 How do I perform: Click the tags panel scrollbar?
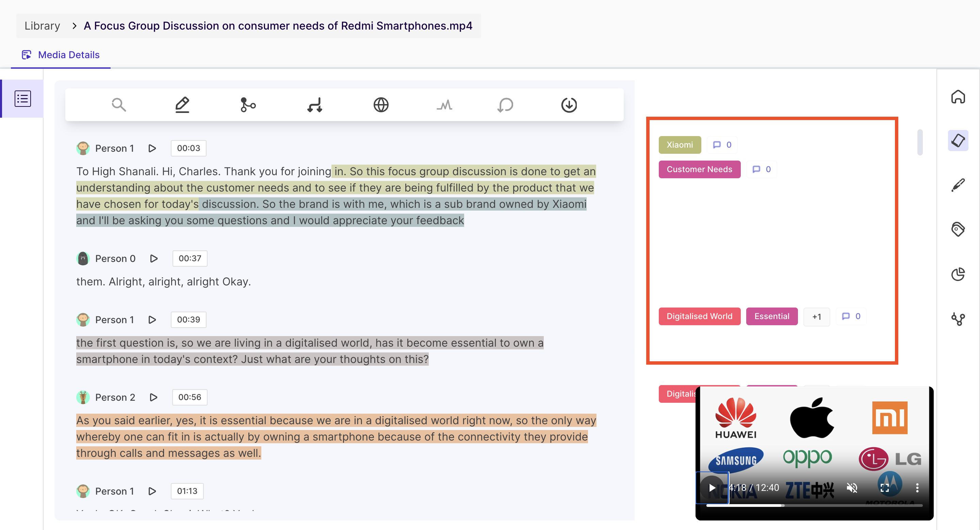[x=919, y=142]
